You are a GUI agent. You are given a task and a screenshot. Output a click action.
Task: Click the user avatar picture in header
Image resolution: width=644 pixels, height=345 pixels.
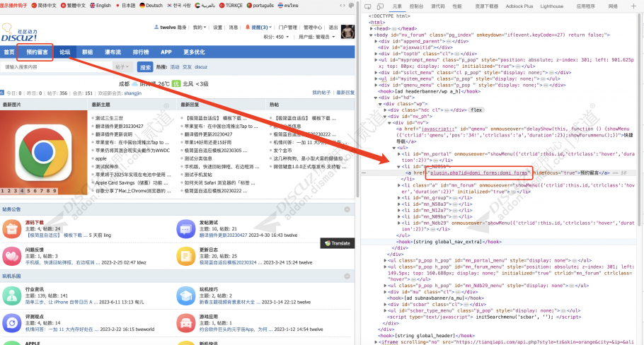[x=347, y=32]
